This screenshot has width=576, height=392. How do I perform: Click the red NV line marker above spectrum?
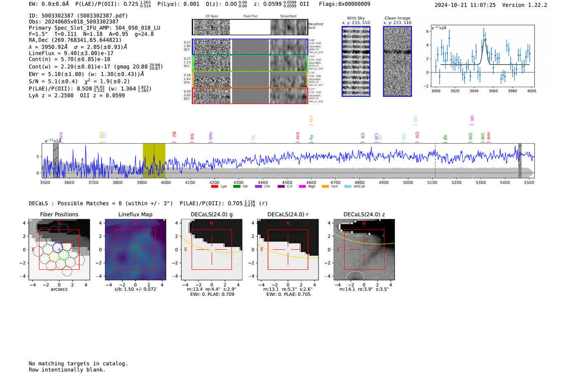[174, 135]
